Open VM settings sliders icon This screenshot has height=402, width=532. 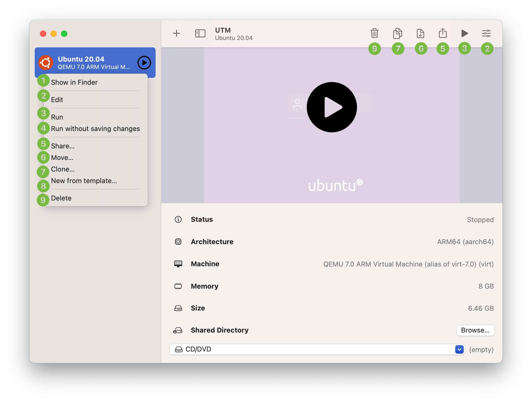coord(486,33)
